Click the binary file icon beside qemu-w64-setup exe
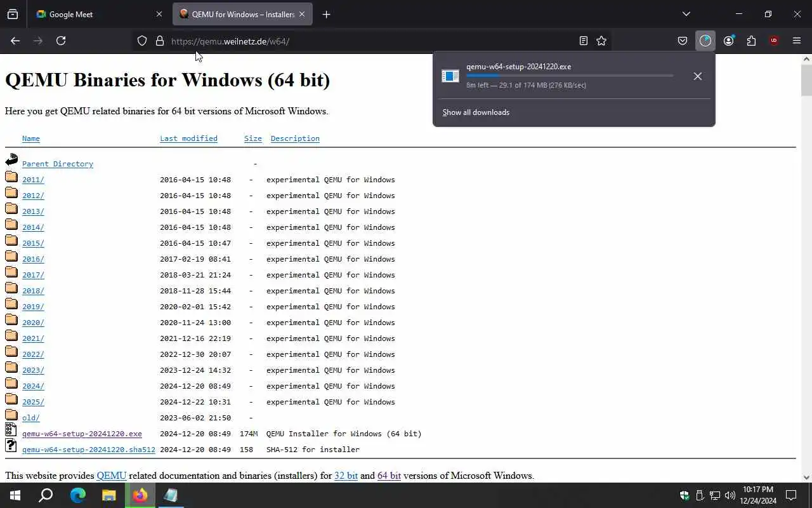Image resolution: width=812 pixels, height=508 pixels. click(x=11, y=430)
